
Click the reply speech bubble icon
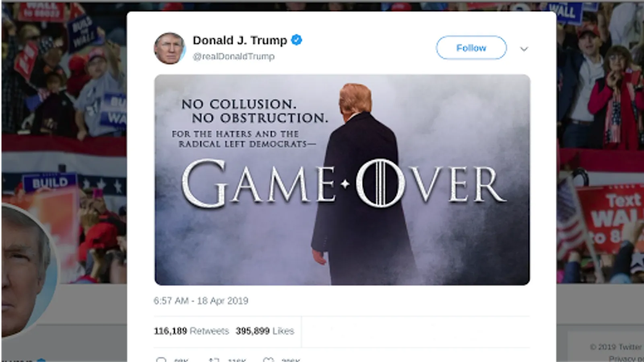[x=161, y=360]
